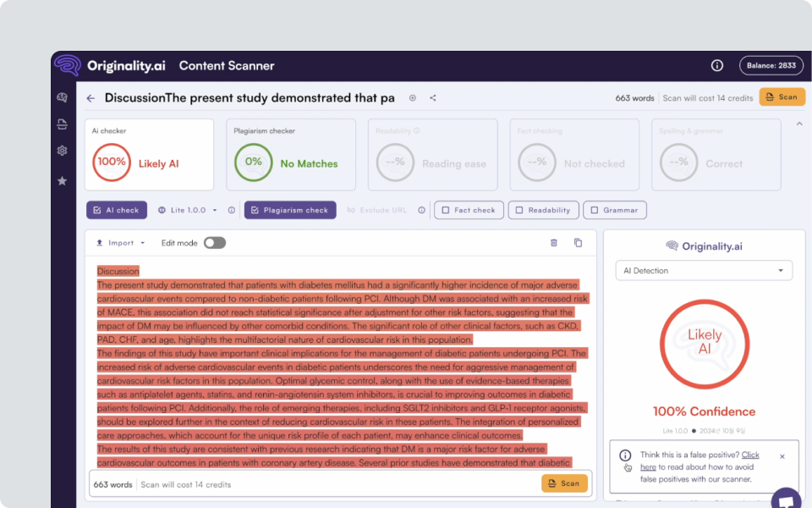View the Balance: 2833 pill
The image size is (812, 508).
[x=771, y=65]
